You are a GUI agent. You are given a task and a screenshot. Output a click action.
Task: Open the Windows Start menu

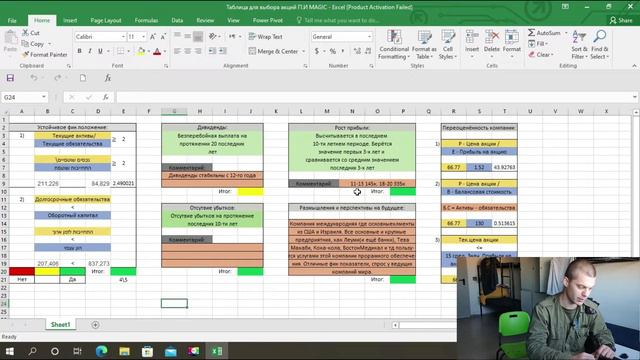pyautogui.click(x=10, y=351)
